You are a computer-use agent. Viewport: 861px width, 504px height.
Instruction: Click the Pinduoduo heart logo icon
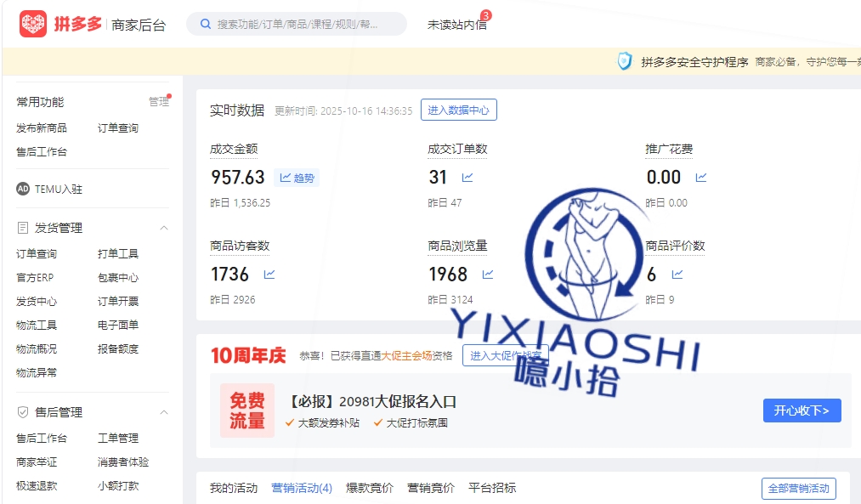pyautogui.click(x=33, y=24)
